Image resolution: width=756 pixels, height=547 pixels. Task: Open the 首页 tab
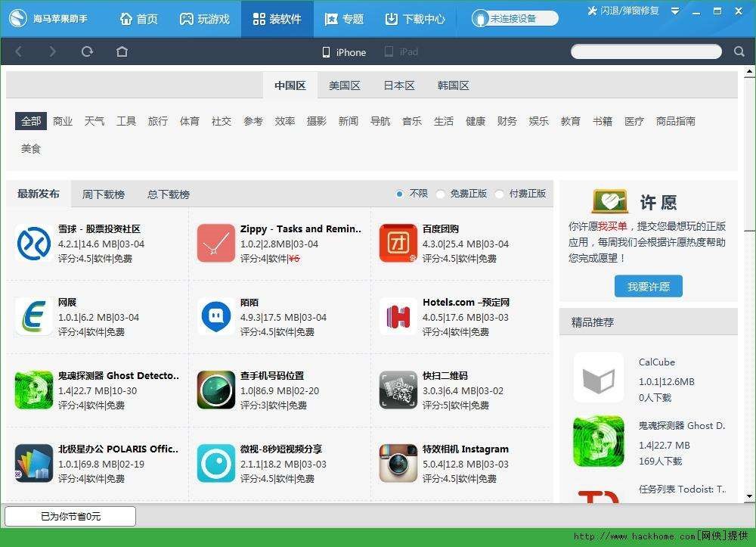tap(139, 19)
